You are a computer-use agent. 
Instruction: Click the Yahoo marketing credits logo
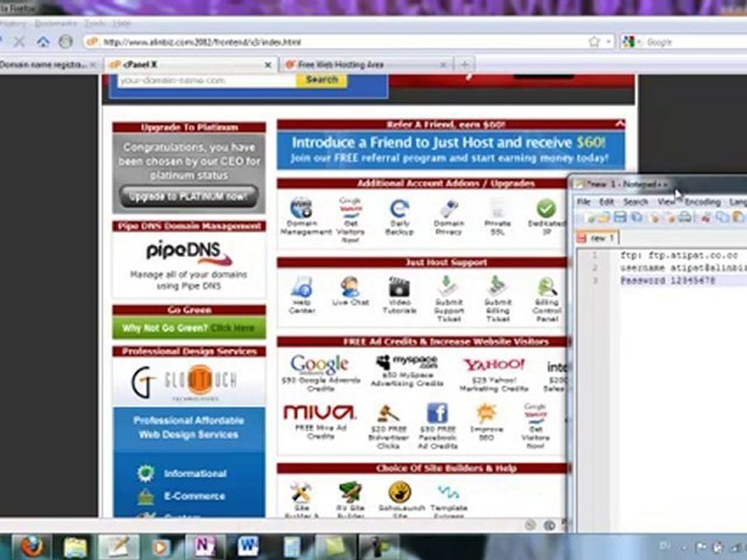click(493, 366)
